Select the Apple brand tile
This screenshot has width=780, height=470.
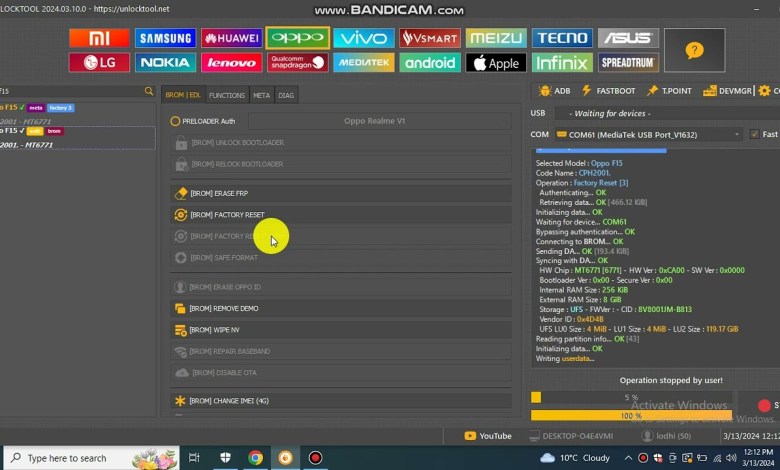click(x=496, y=63)
